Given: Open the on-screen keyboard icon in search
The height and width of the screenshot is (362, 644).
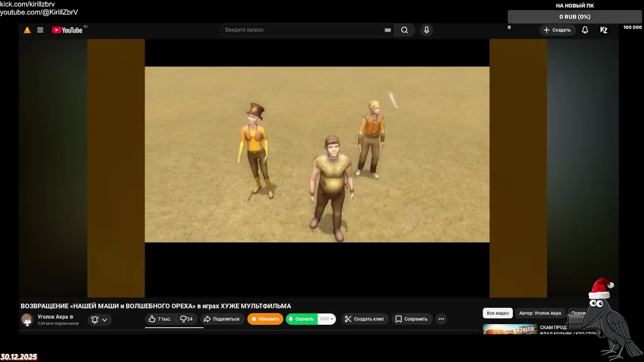Looking at the screenshot, I should (x=388, y=30).
